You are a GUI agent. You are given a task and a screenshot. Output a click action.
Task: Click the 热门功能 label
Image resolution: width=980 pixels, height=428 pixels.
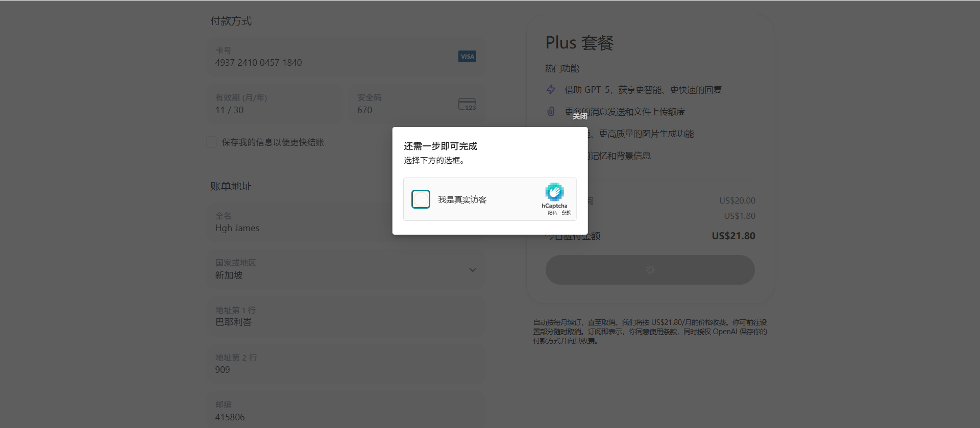tap(562, 68)
